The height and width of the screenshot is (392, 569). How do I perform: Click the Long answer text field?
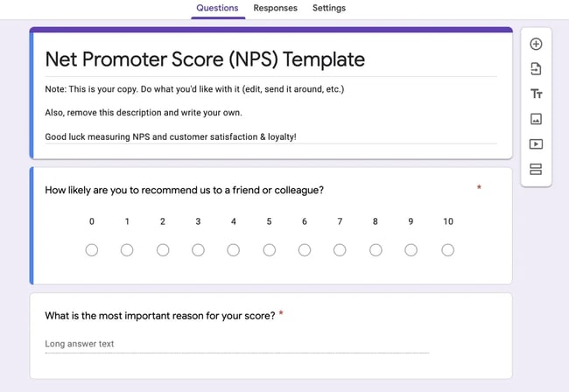point(236,344)
